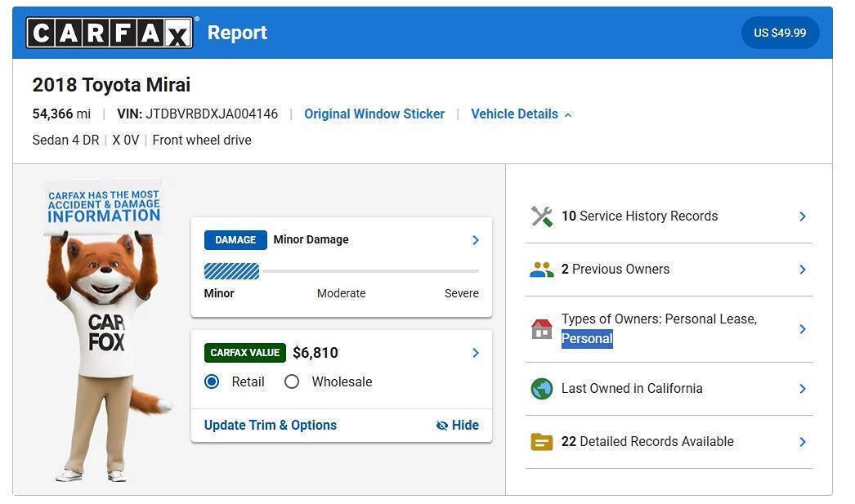Click highlighted Personal owner type text
The image size is (855, 504).
tap(587, 338)
